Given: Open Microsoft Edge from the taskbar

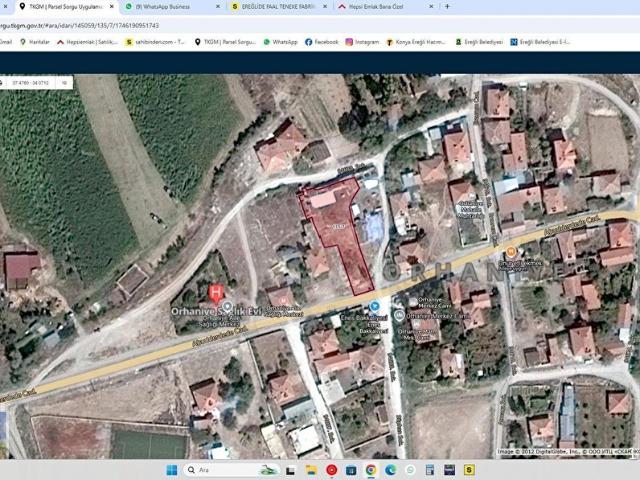Looking at the screenshot, I should tap(391, 470).
